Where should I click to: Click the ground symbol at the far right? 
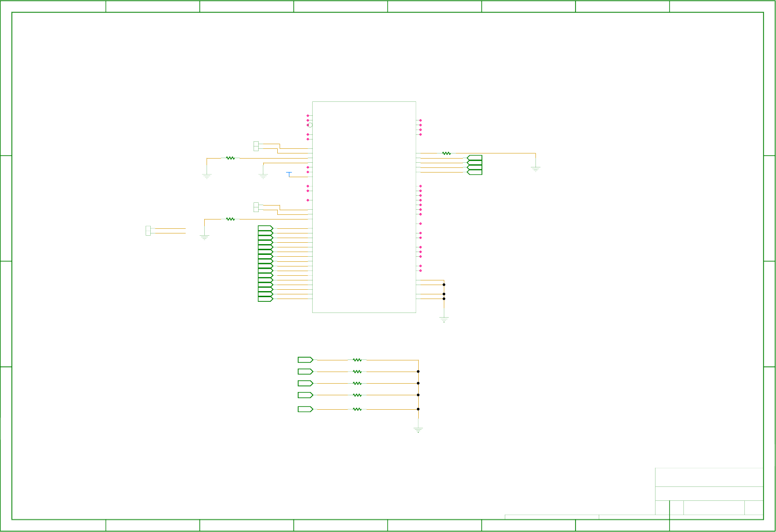tap(535, 169)
